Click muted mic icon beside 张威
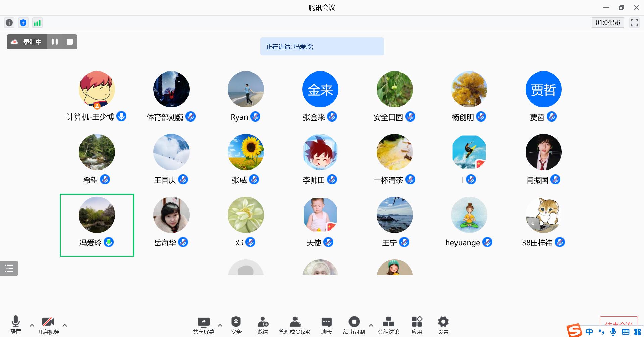The image size is (644, 337). point(254,179)
